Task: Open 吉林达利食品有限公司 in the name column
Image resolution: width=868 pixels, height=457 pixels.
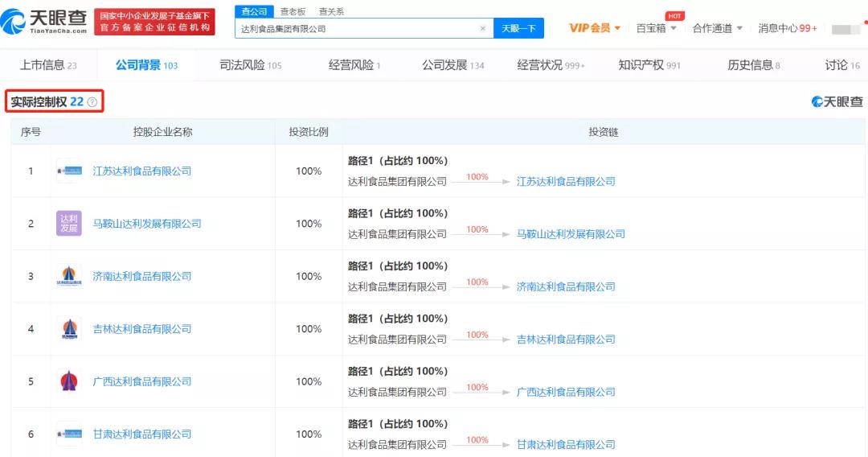Action: (141, 329)
